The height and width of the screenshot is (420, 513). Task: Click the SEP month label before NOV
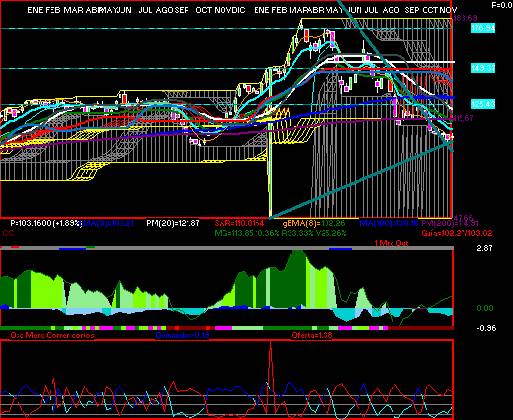(412, 10)
